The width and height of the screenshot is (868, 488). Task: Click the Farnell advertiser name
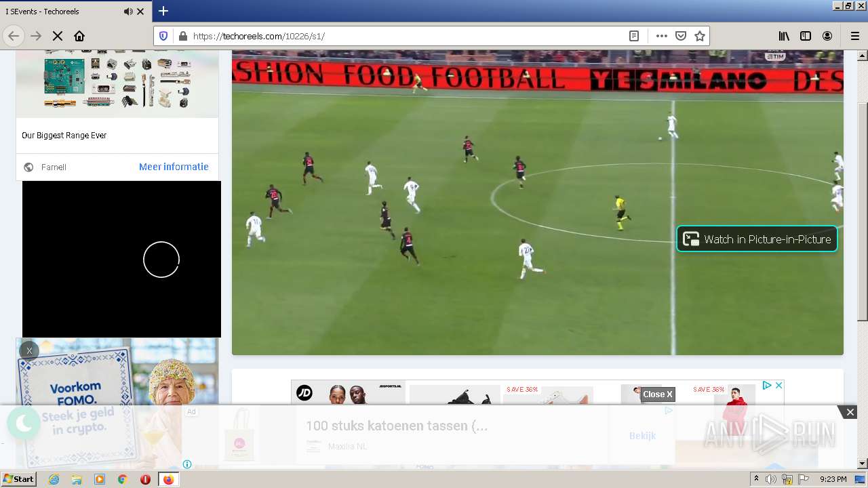(54, 167)
